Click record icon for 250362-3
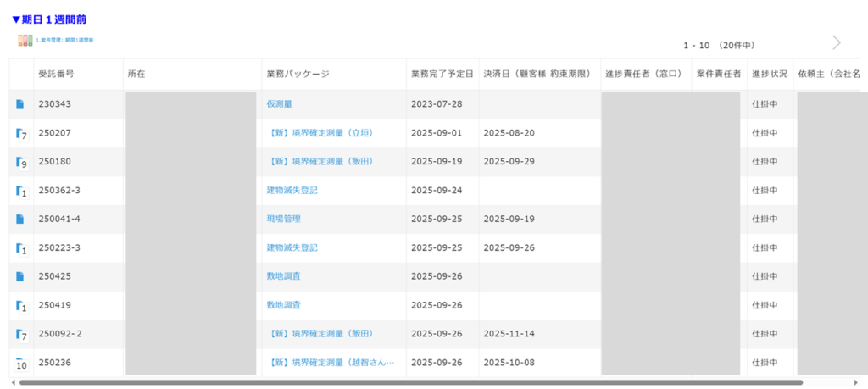This screenshot has width=868, height=389. click(x=21, y=192)
